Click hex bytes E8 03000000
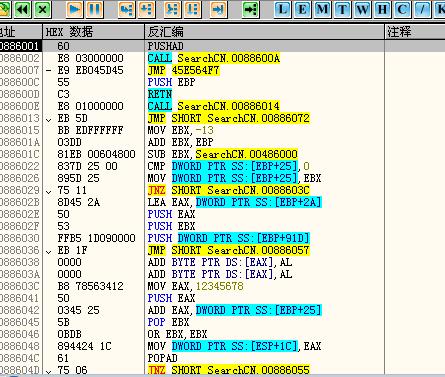 [x=90, y=58]
